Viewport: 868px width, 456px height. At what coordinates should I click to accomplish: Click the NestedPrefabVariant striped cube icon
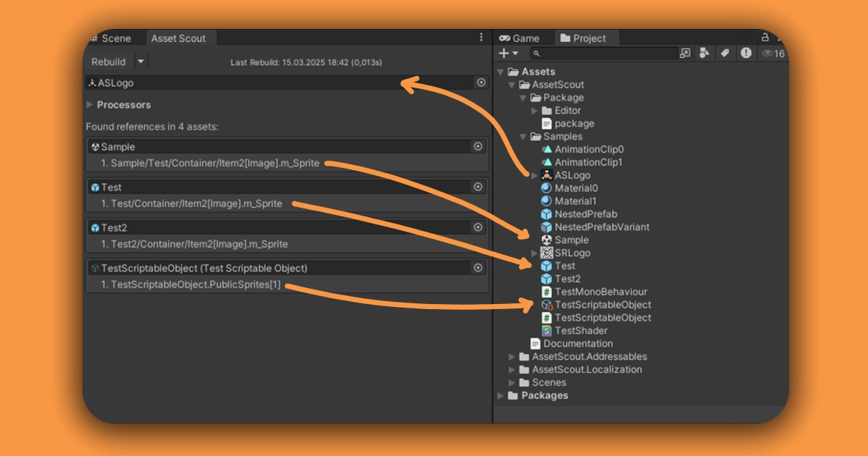point(547,227)
